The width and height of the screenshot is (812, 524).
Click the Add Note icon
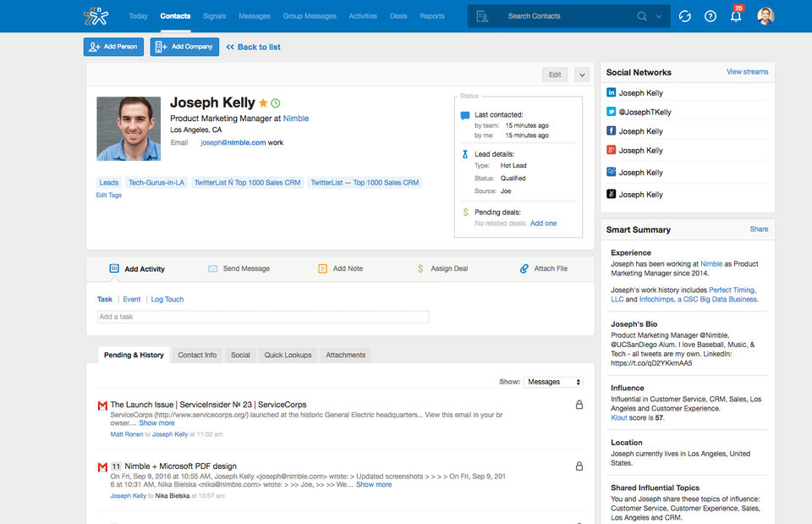tap(322, 268)
